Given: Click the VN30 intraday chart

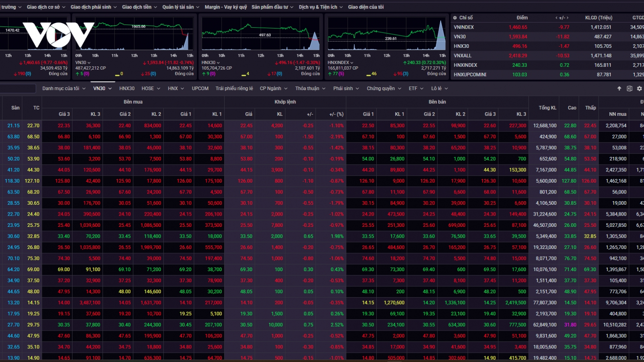Looking at the screenshot, I should pos(134,34).
